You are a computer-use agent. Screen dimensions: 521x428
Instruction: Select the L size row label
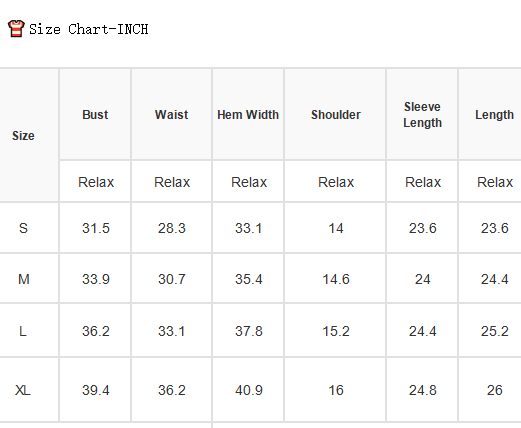pos(23,331)
